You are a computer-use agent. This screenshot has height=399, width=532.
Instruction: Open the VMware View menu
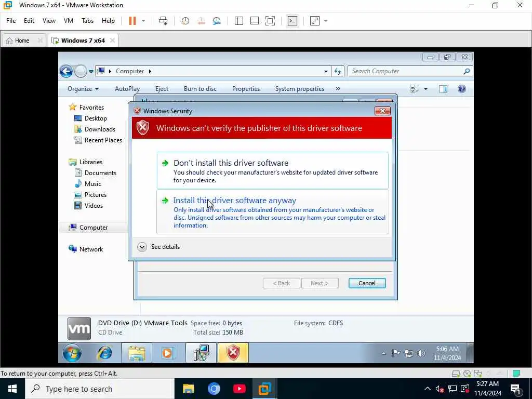coord(49,21)
